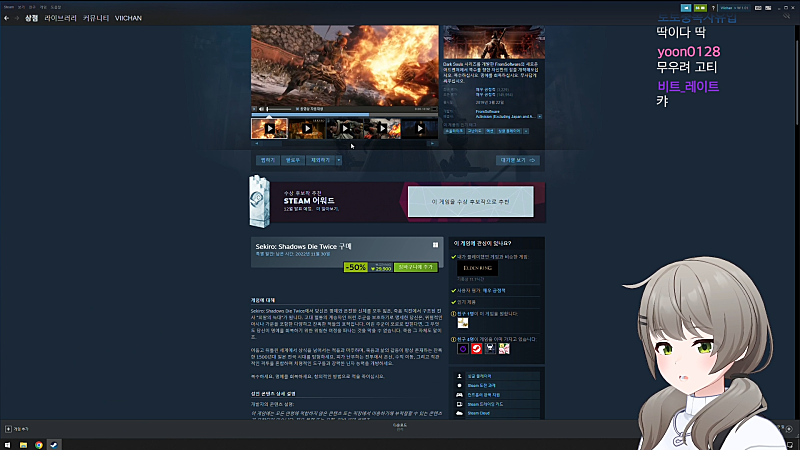This screenshot has height=450, width=800.
Task: Click the add-game plus icon at the bottom left
Action: pyautogui.click(x=8, y=429)
